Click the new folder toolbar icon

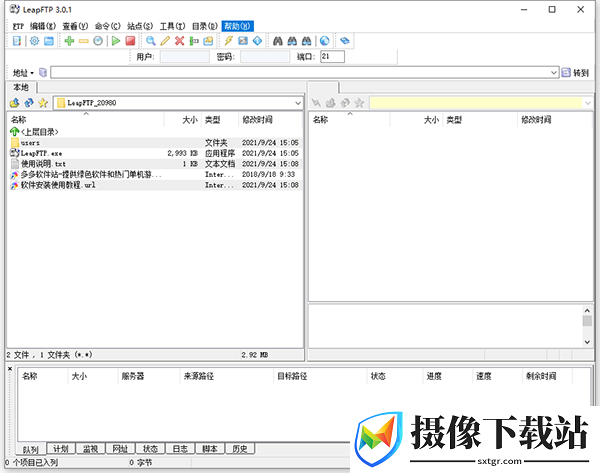point(208,41)
